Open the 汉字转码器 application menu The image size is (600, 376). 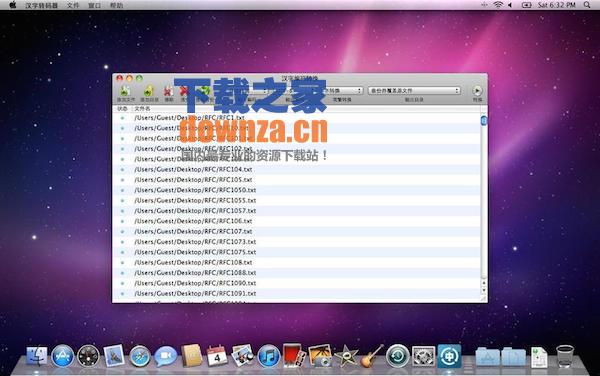pyautogui.click(x=41, y=5)
